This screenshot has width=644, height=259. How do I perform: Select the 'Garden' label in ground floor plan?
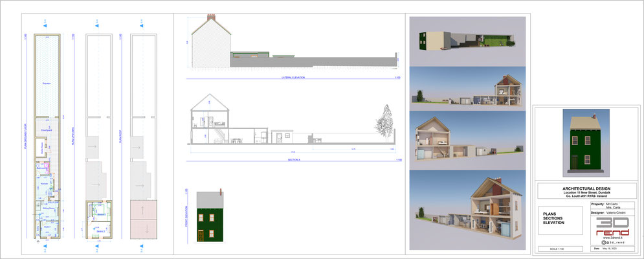click(x=47, y=84)
